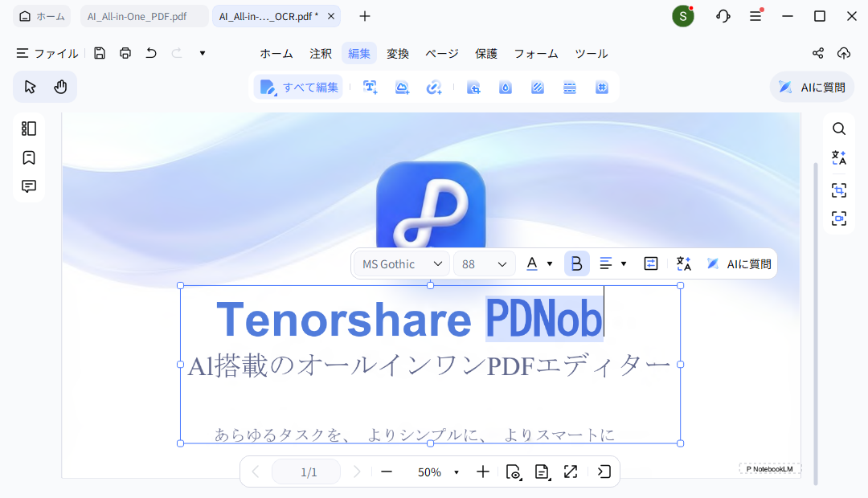Viewport: 868px width, 498px height.
Task: Click the cloud upload icon
Action: [x=844, y=53]
